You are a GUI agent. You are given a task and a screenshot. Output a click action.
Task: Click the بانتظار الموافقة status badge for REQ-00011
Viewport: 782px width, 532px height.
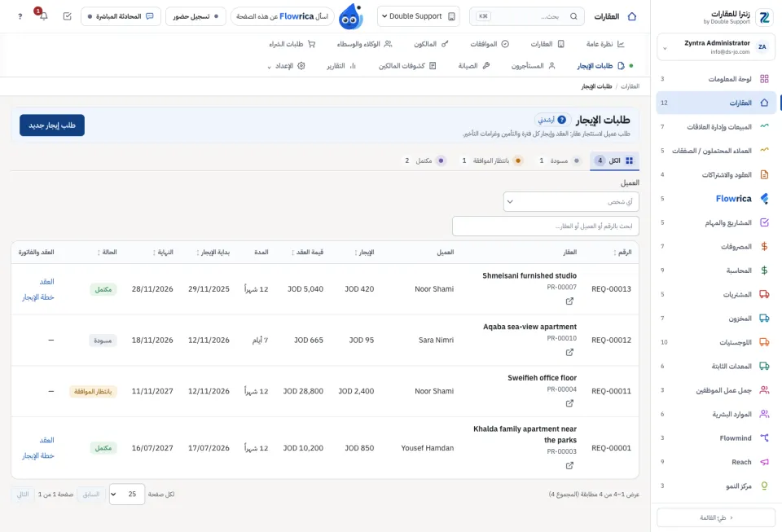(x=93, y=391)
